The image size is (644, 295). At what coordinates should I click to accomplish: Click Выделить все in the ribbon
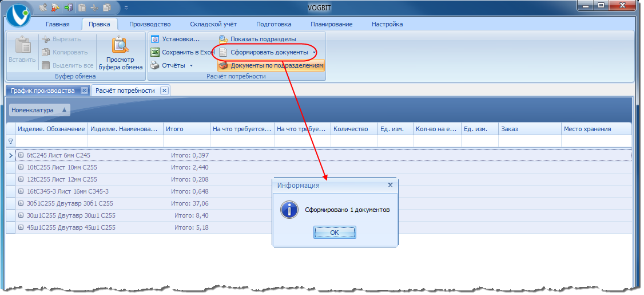67,65
